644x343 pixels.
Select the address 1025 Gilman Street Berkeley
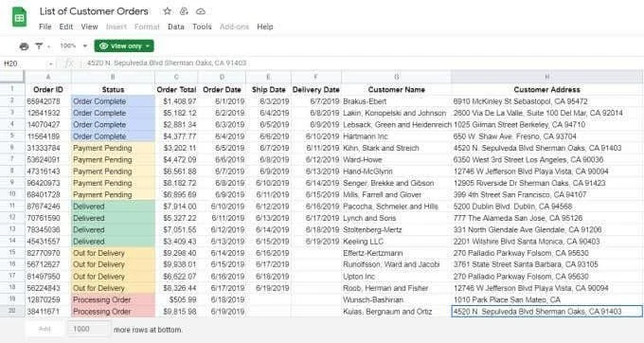pyautogui.click(x=546, y=124)
